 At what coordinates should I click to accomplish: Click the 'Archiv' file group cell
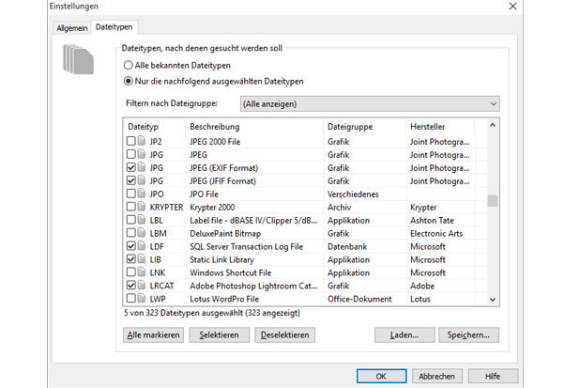tap(339, 207)
